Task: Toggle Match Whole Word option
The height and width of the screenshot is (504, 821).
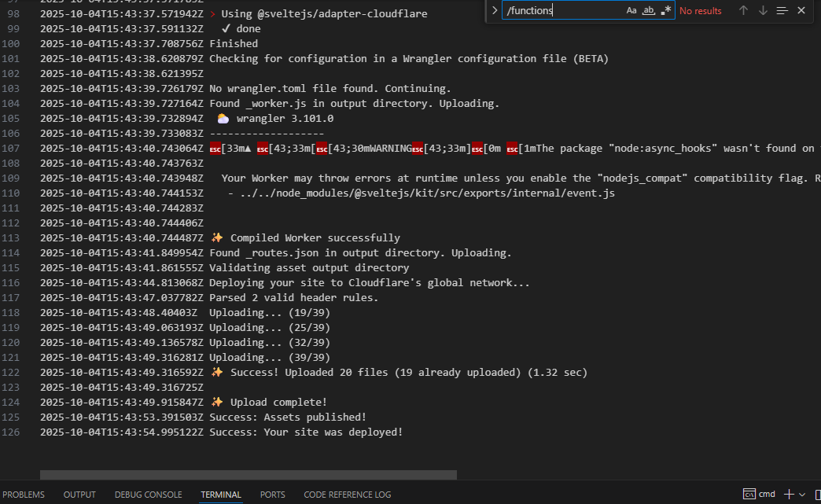Action: [649, 10]
